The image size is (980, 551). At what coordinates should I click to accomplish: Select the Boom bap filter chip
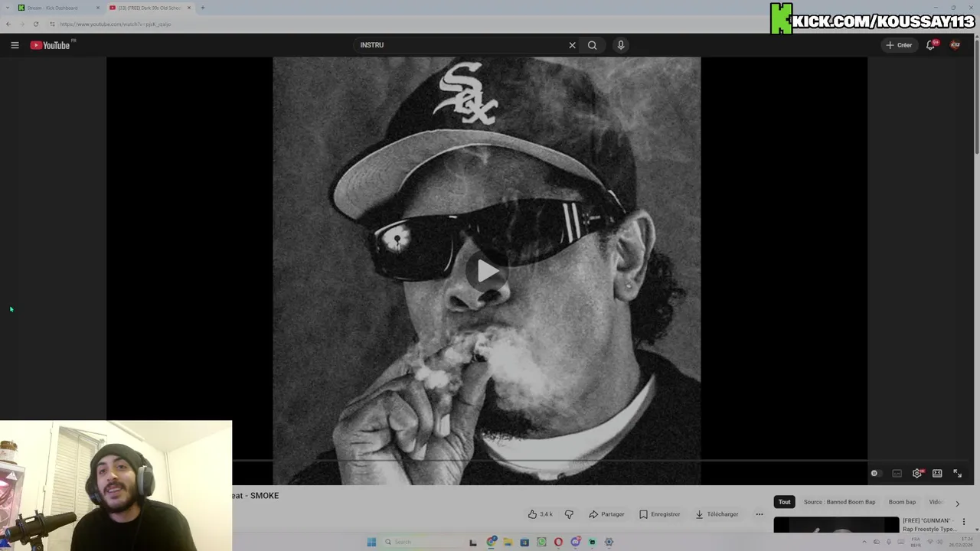tap(902, 502)
